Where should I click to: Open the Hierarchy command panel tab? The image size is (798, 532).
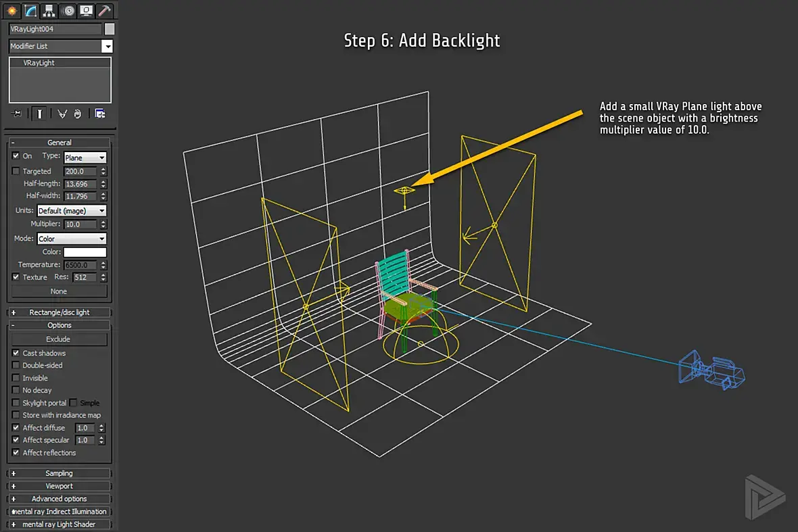[49, 10]
